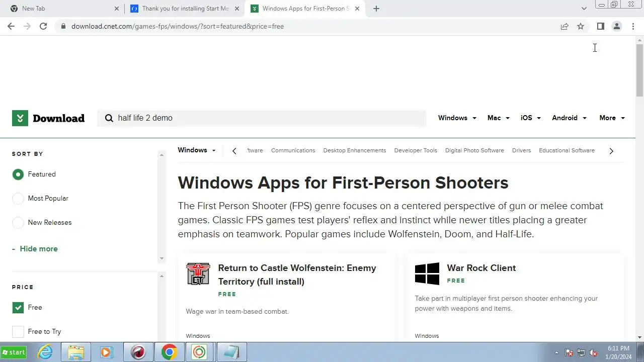Collapse sort options via Hide more
Image resolution: width=644 pixels, height=362 pixels.
click(35, 249)
